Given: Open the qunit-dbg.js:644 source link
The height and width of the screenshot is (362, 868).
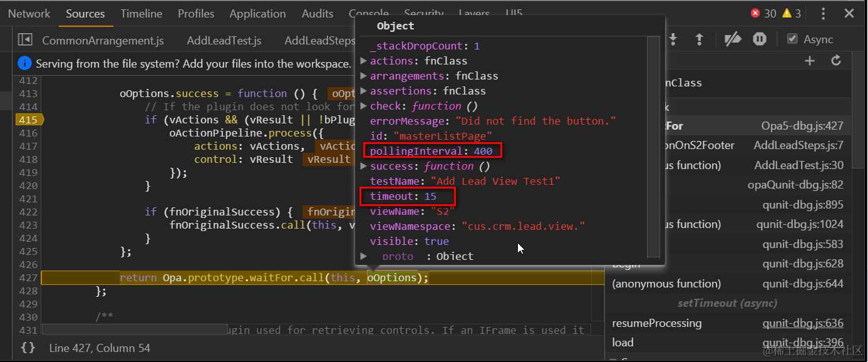Looking at the screenshot, I should [803, 284].
